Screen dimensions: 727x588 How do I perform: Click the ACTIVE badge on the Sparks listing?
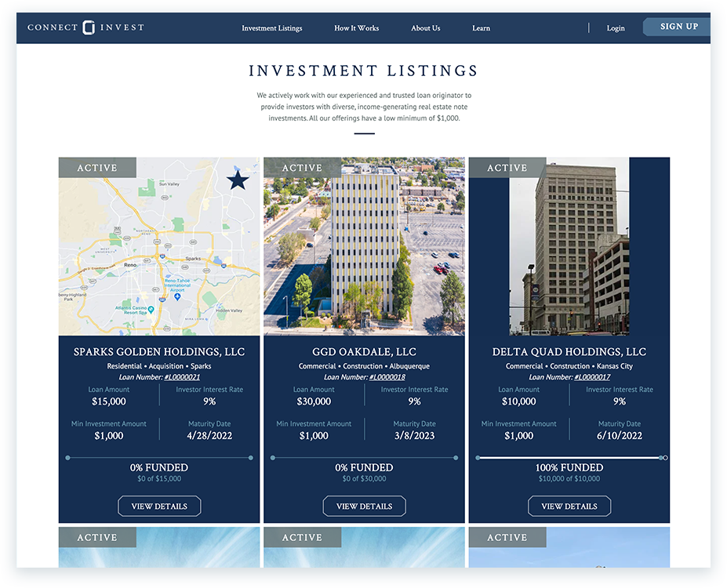(96, 167)
